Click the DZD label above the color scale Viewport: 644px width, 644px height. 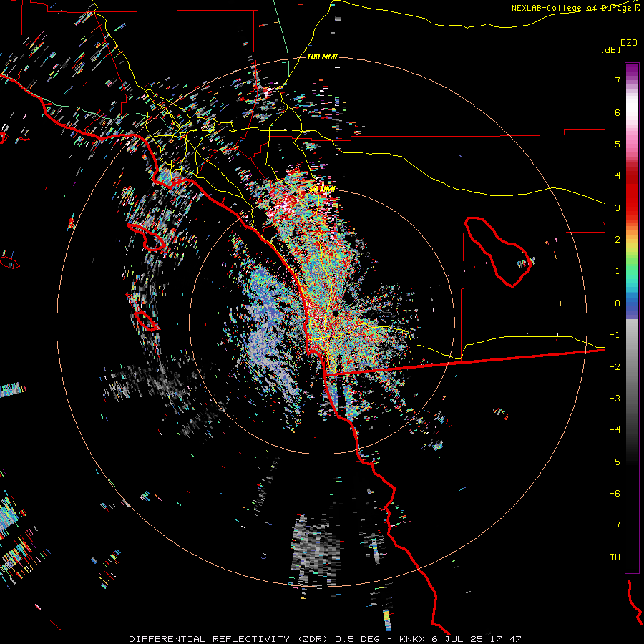pos(629,43)
